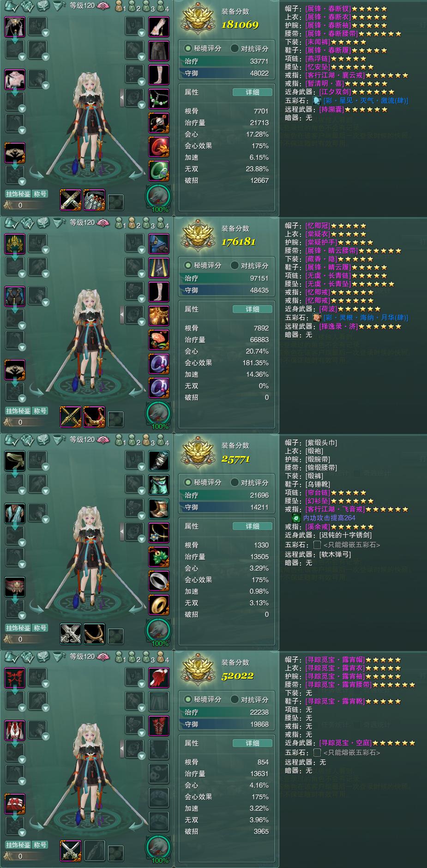Image resolution: width=427 pixels, height=868 pixels.
Task: Click the hat slot icon in the 181069-score panel
Action: [15, 27]
